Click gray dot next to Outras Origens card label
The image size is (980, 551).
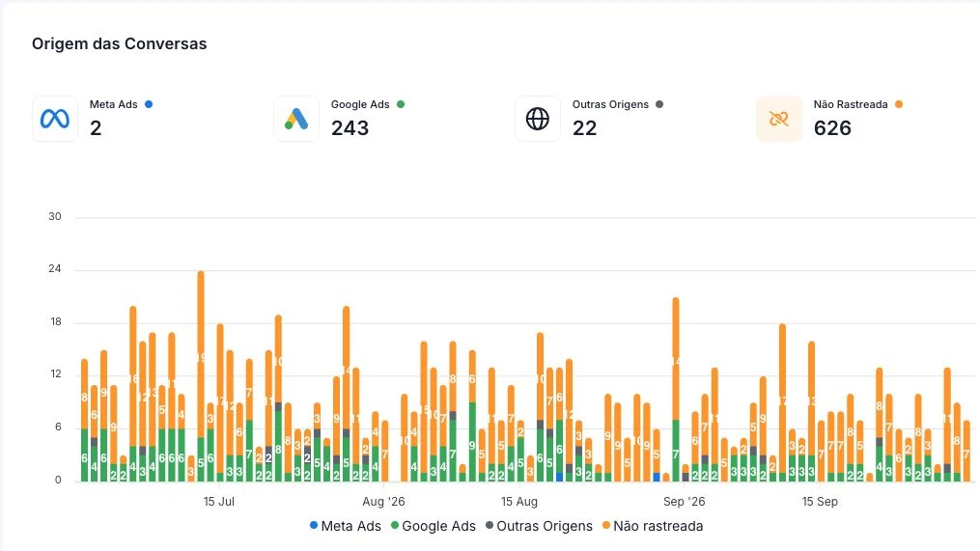coord(659,104)
